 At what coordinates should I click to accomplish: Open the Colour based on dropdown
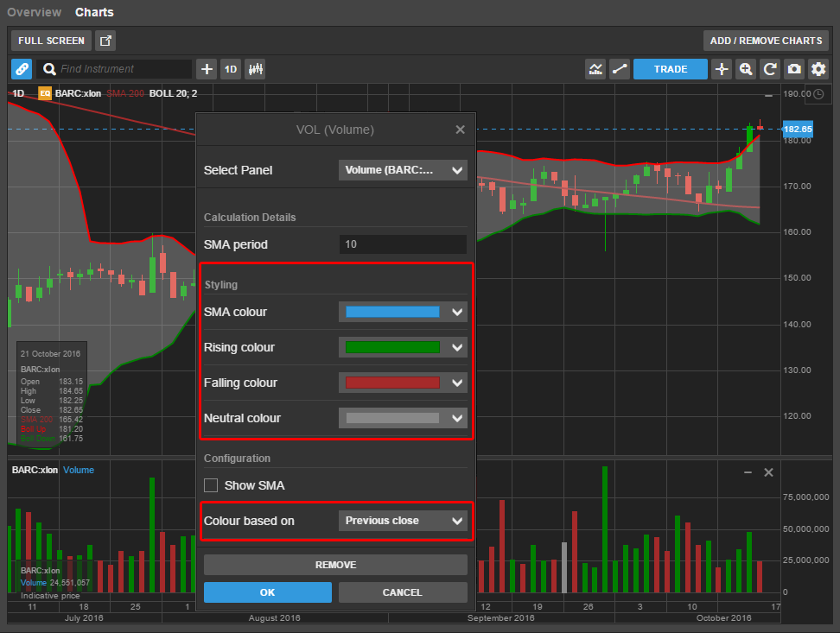pyautogui.click(x=403, y=521)
